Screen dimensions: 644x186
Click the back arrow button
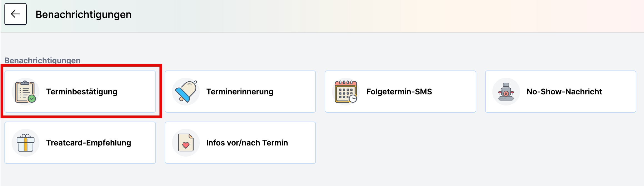pyautogui.click(x=16, y=14)
